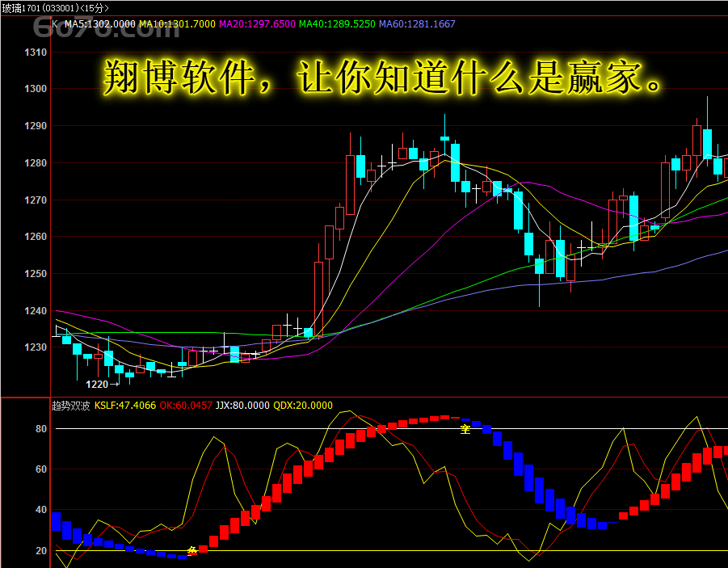This screenshot has height=568, width=728.
Task: Click the 1280 price axis label
Action: point(36,163)
